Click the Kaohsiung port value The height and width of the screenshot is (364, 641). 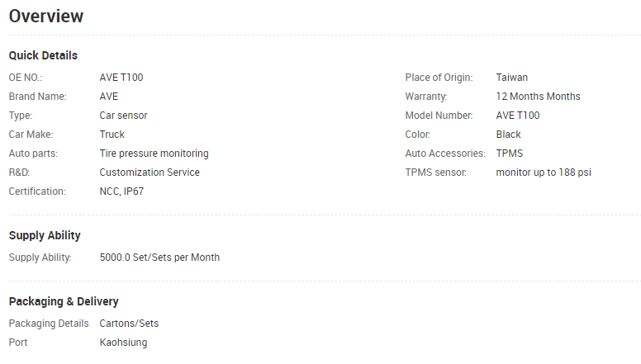(123, 343)
